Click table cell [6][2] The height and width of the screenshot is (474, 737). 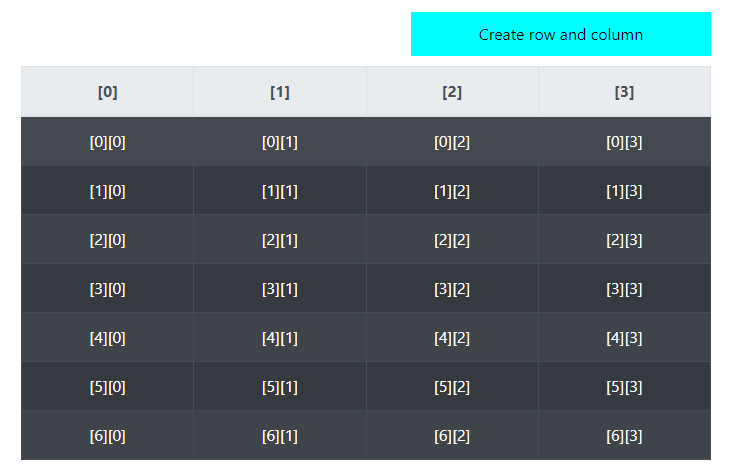452,435
